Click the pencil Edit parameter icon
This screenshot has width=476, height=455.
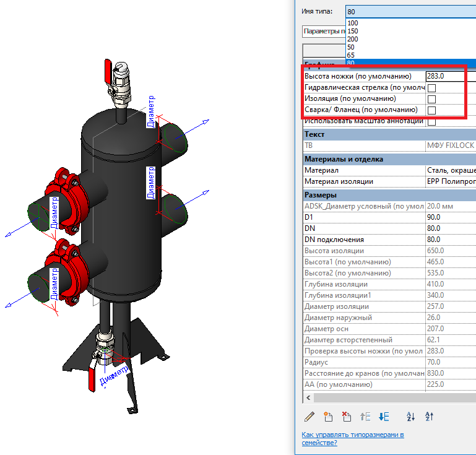pyautogui.click(x=309, y=417)
